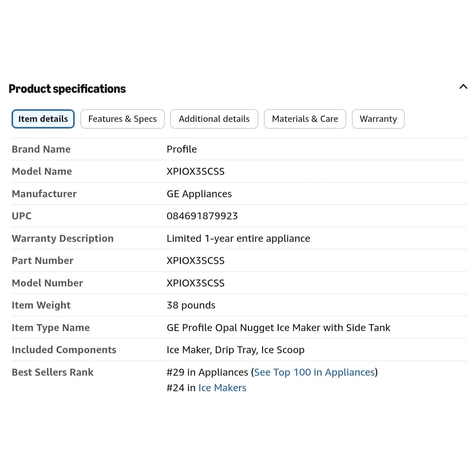
Task: Click the Warranty Description label
Action: pyautogui.click(x=62, y=238)
